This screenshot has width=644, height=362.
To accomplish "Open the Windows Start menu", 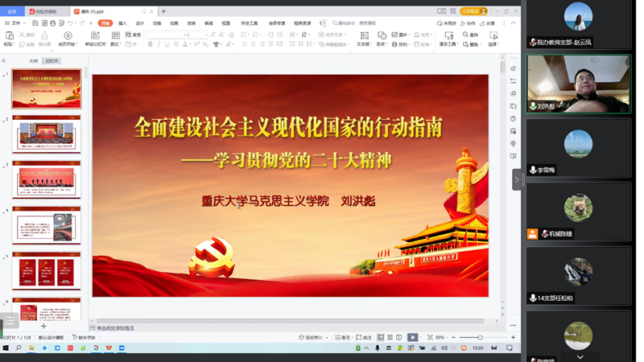I will pos(6,348).
